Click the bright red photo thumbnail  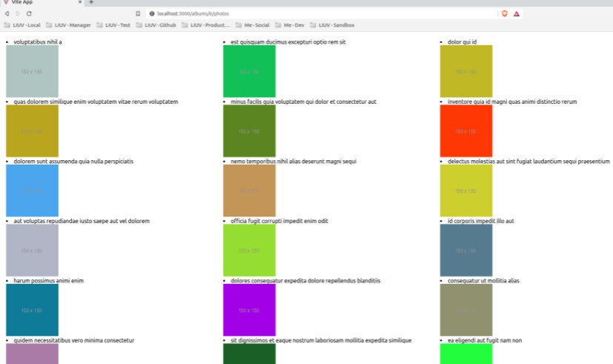465,130
